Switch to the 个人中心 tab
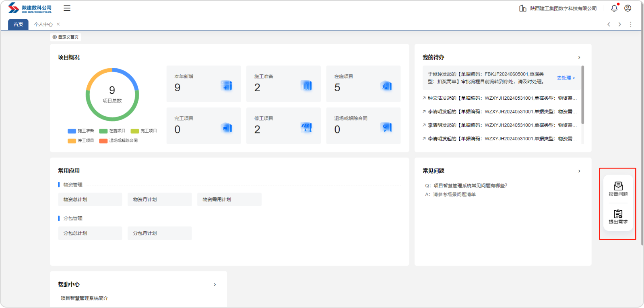Screen dimensions: 644x308 point(43,25)
